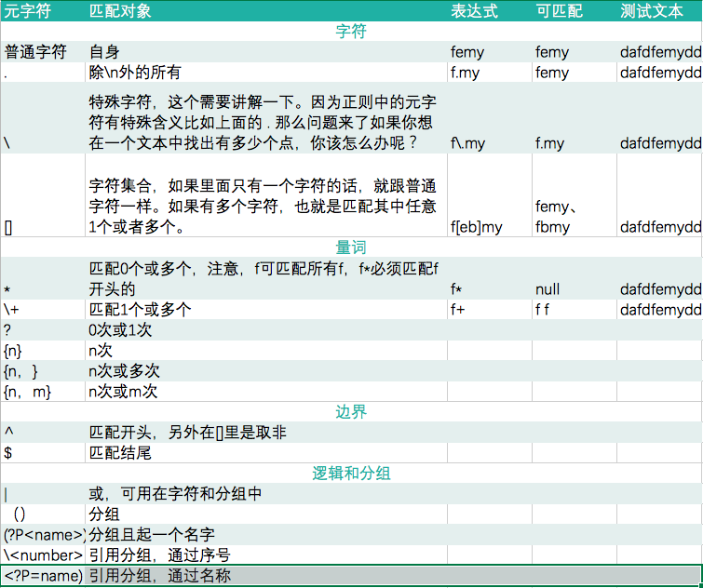Select the 字符 section title row
703x588 pixels.
pyautogui.click(x=352, y=32)
